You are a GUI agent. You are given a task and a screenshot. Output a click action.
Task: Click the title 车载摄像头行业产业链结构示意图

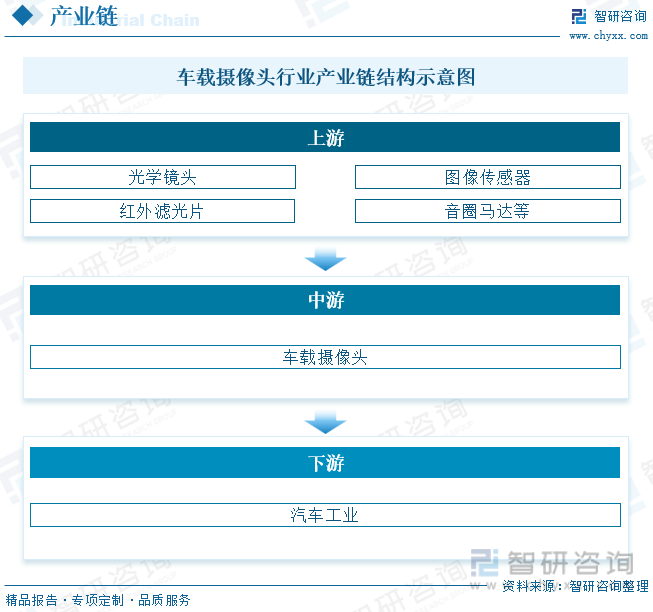point(326,77)
